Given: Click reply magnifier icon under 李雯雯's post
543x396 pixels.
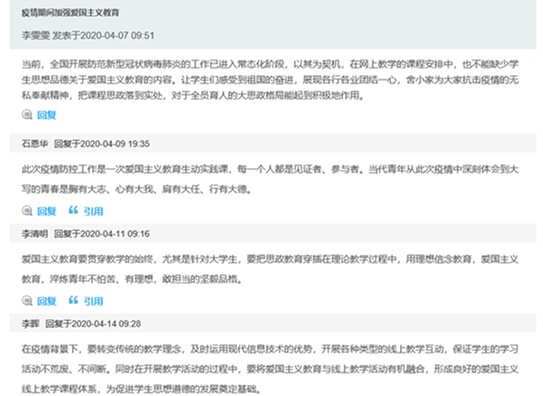Looking at the screenshot, I should [x=27, y=115].
